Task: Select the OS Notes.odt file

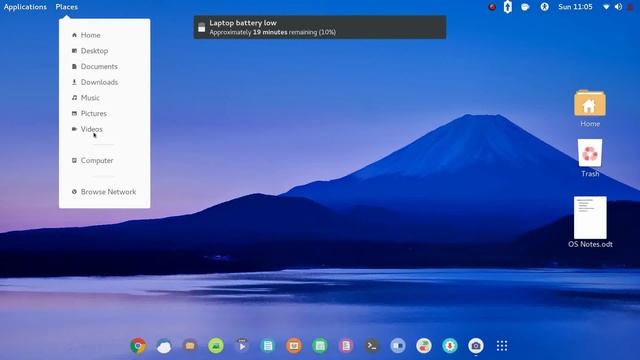Action: click(x=590, y=222)
